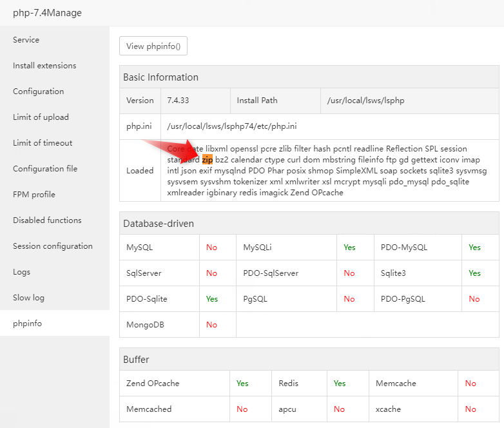Open Limit of timeout settings

click(x=43, y=143)
